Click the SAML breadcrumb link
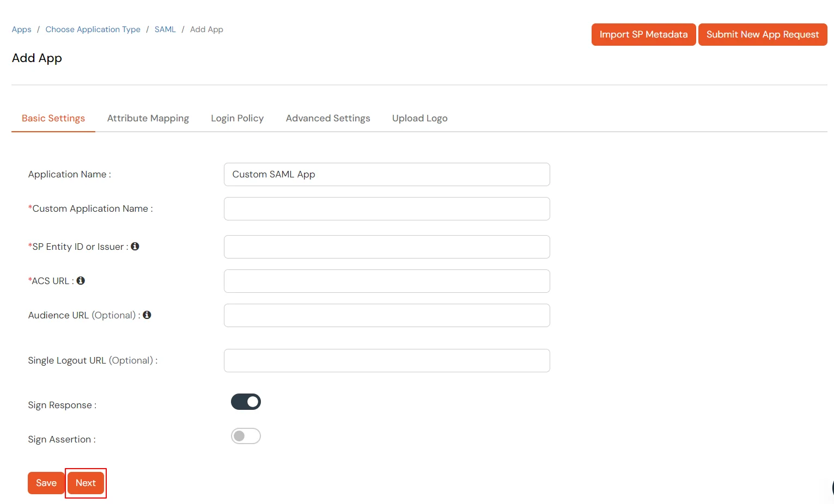Screen dimensions: 834x504 click(165, 29)
